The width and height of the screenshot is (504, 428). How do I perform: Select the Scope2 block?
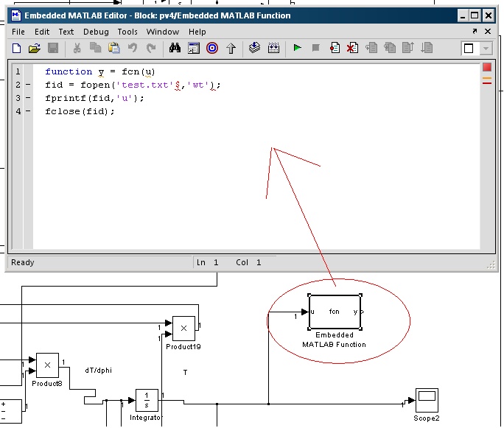[x=426, y=401]
